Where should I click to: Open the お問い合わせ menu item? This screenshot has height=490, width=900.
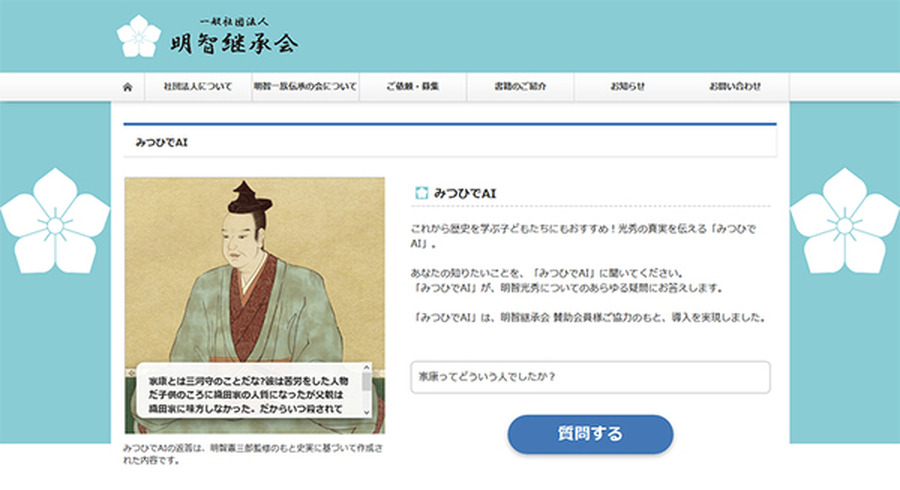tap(735, 87)
